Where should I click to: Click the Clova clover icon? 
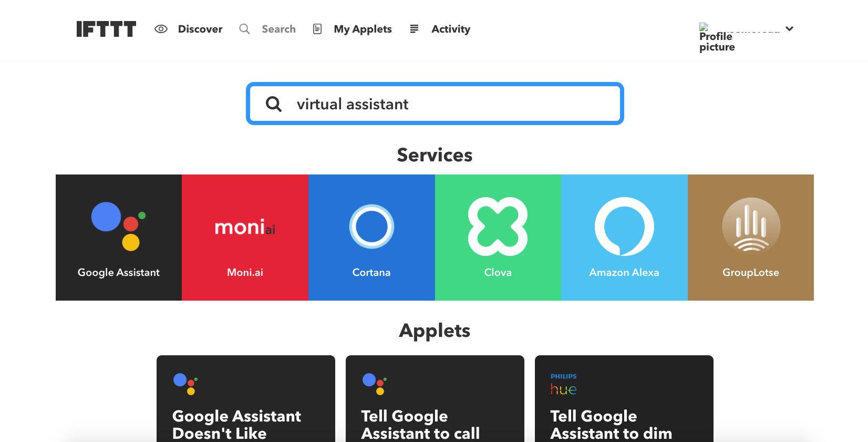point(498,227)
